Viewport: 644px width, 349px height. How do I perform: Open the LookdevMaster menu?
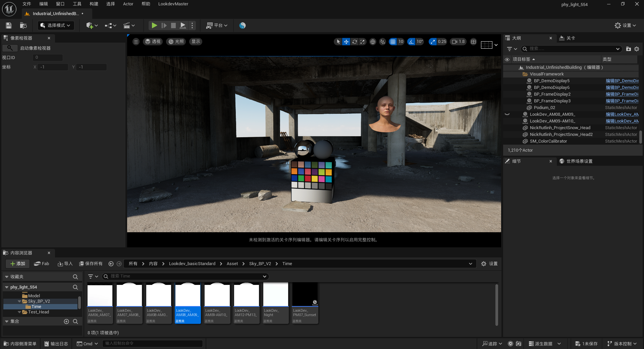click(x=173, y=4)
